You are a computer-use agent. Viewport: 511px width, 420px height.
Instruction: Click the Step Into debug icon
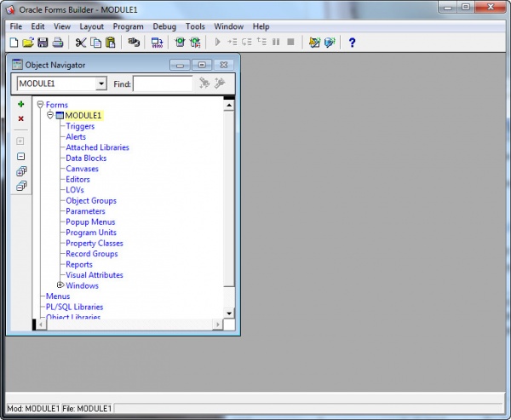click(x=232, y=42)
